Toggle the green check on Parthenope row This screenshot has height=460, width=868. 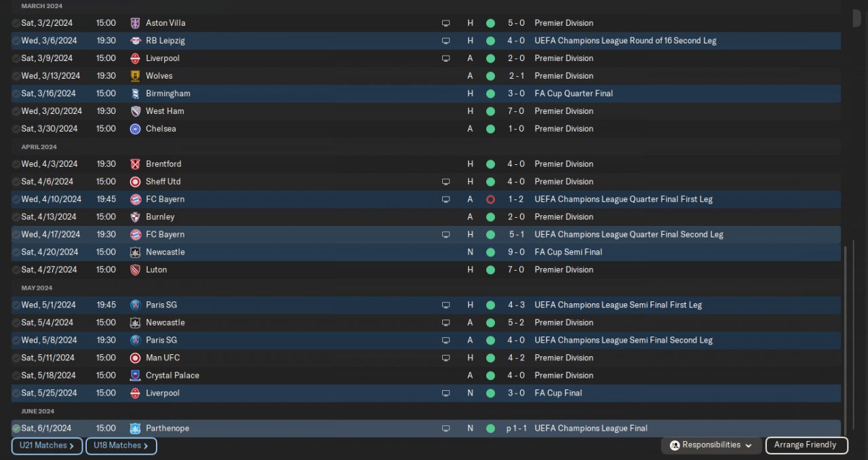tap(16, 429)
